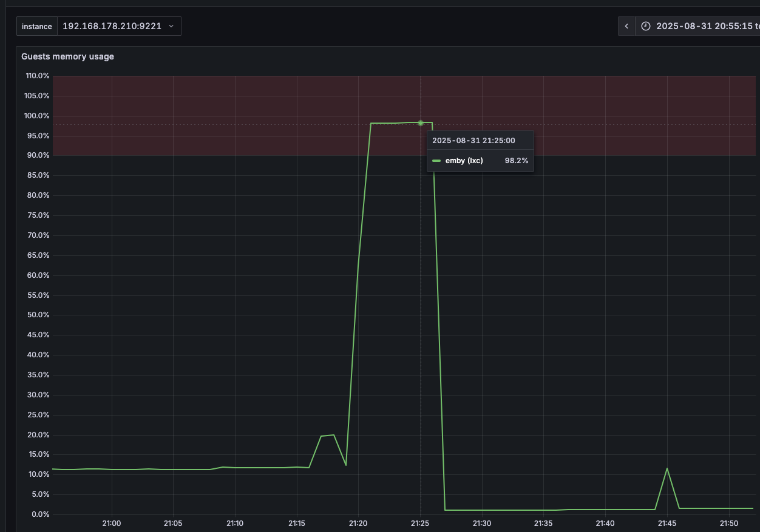Viewport: 760px width, 532px height.
Task: Click the 21:00 x-axis time label
Action: tap(112, 523)
